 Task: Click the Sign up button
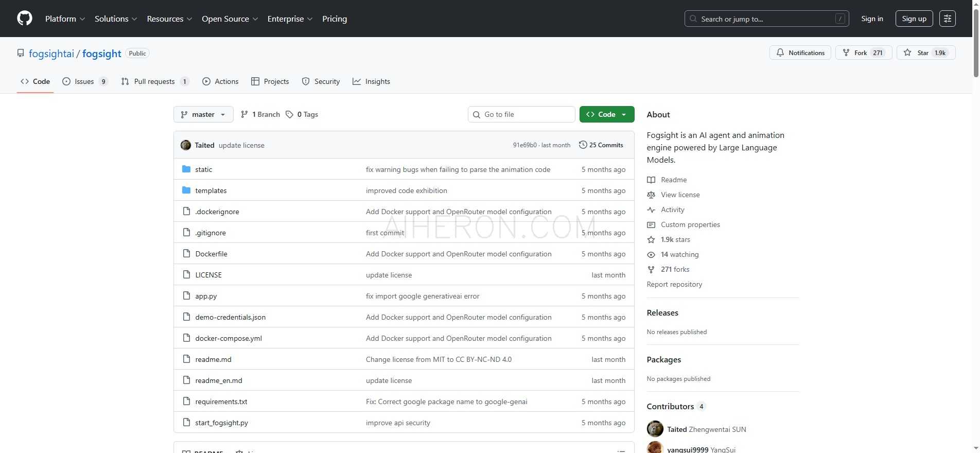pyautogui.click(x=914, y=19)
